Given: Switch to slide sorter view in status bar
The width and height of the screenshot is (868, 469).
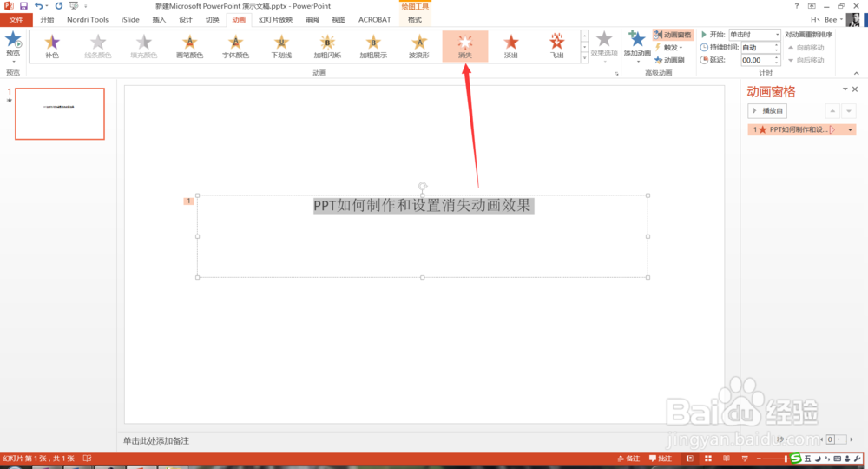Looking at the screenshot, I should click(x=708, y=459).
